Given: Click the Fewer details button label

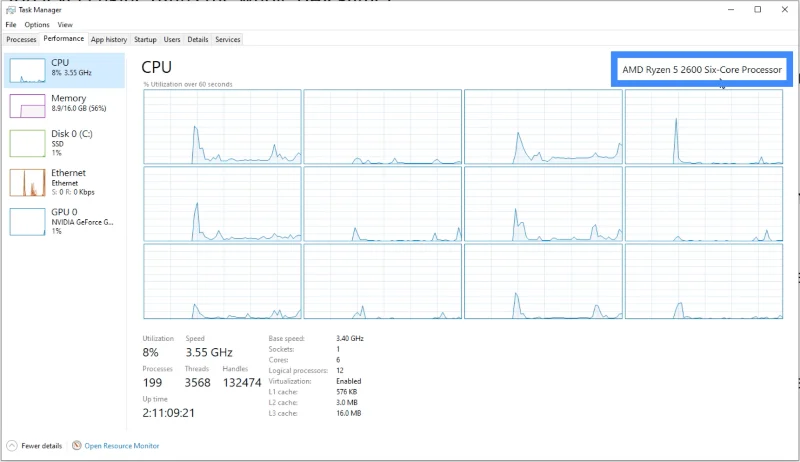Looking at the screenshot, I should (x=42, y=446).
